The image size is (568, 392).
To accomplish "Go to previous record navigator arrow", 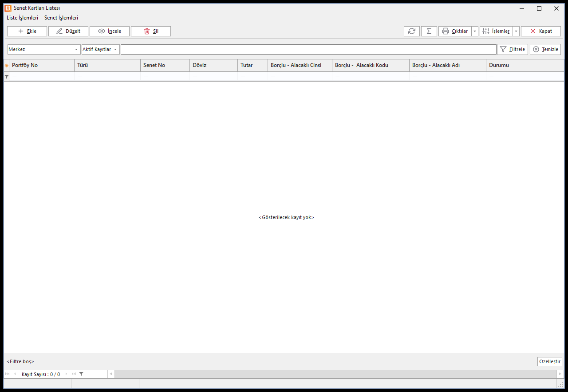I will 15,374.
